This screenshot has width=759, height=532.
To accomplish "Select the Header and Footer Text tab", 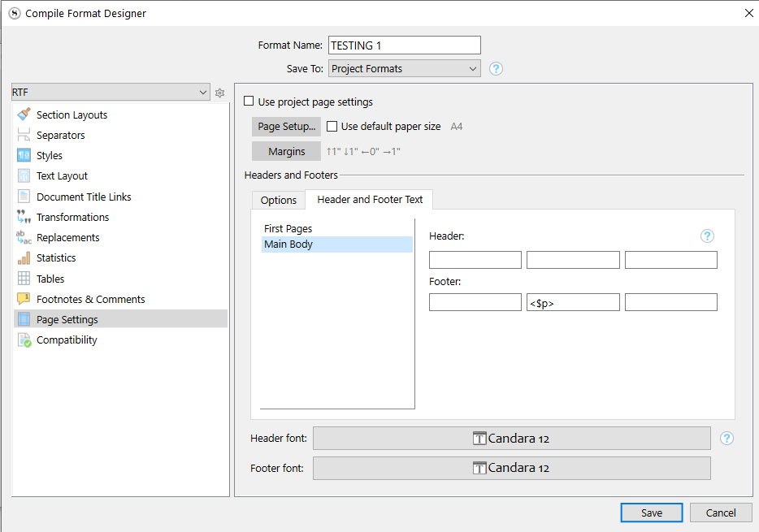I will pos(370,200).
